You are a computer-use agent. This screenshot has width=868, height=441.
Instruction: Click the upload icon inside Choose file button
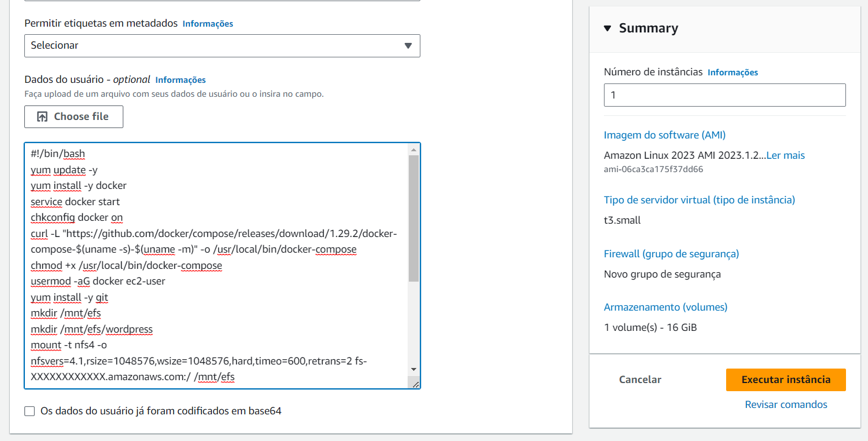[42, 116]
